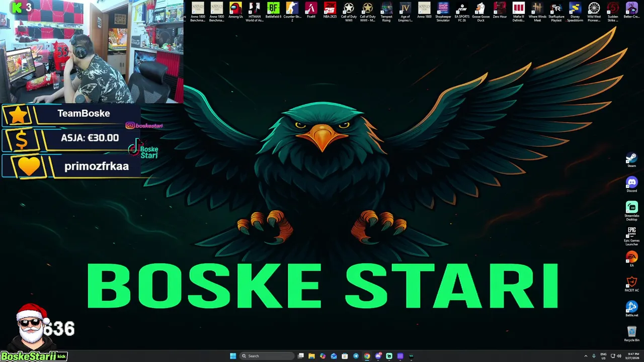
Task: Switch to Streamlabs in the taskbar
Action: point(389,356)
